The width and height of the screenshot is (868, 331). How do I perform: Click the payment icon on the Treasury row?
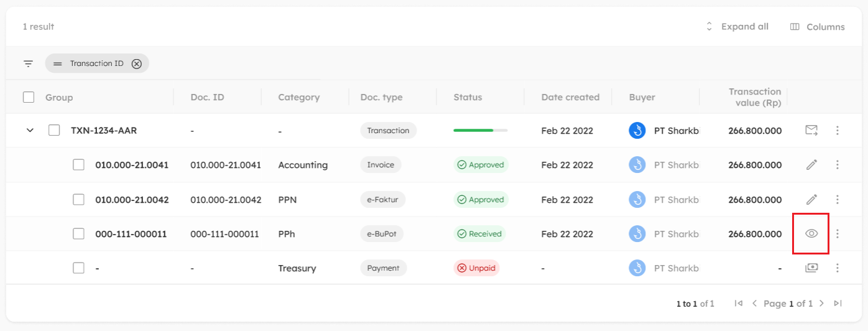(811, 268)
